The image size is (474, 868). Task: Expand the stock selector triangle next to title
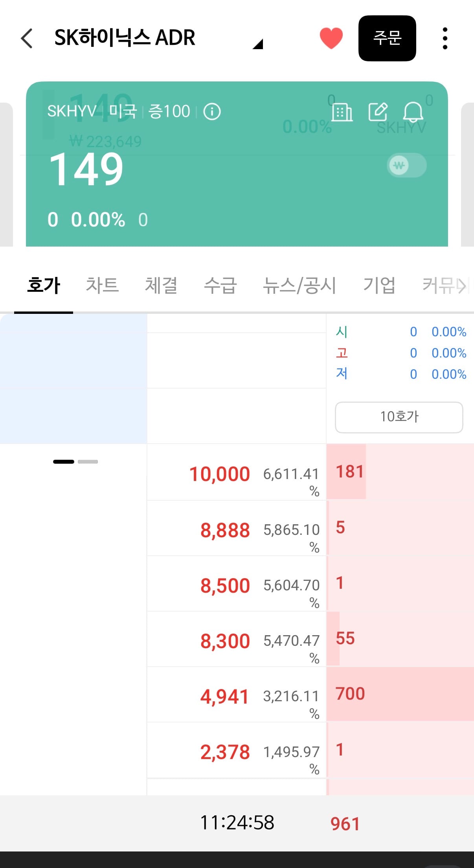pos(258,44)
